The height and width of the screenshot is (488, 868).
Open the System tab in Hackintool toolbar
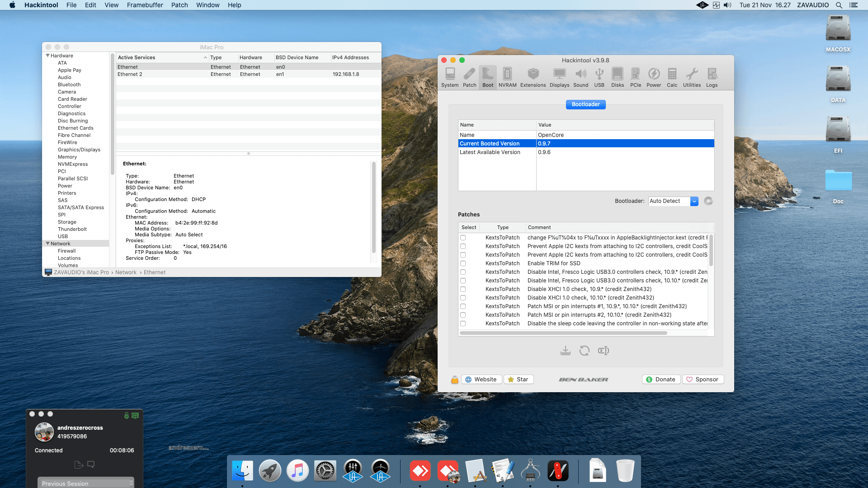[449, 77]
